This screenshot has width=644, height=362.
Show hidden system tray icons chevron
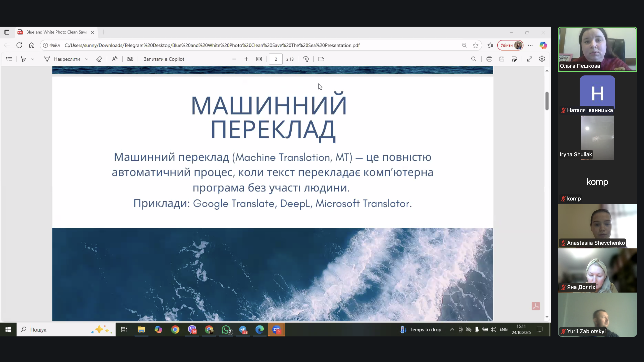tap(452, 330)
